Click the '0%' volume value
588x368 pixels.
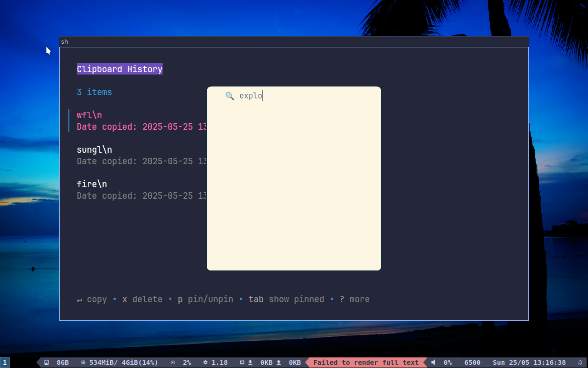(x=447, y=362)
